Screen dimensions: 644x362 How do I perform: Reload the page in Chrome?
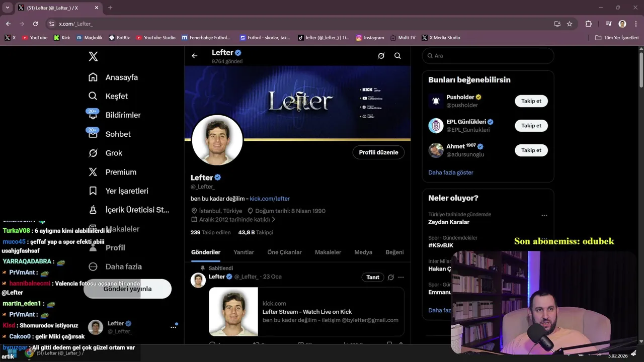(35, 24)
